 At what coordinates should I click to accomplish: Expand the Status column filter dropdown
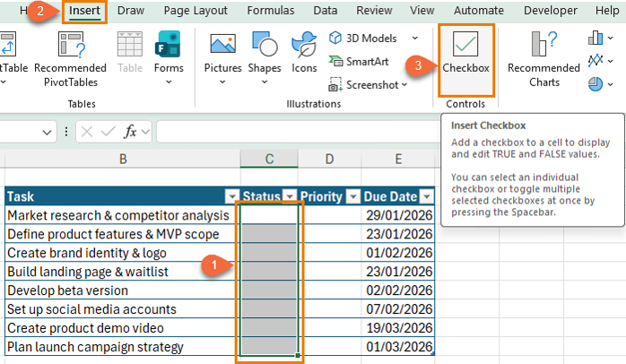pyautogui.click(x=290, y=197)
